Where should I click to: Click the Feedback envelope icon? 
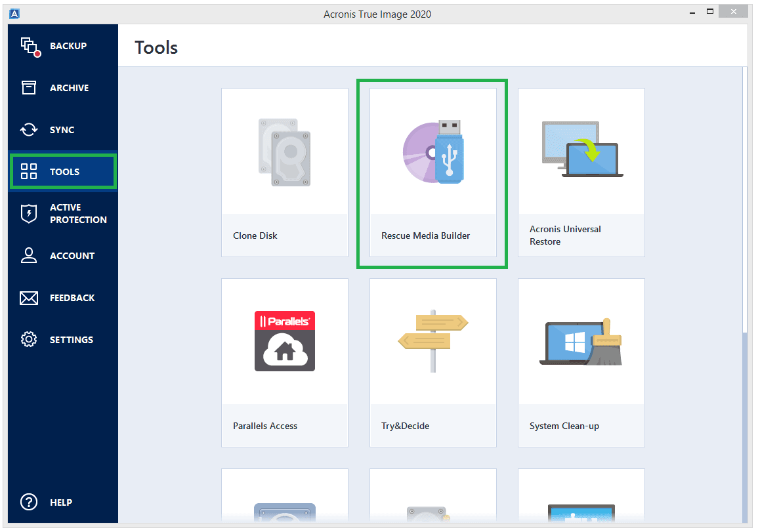pyautogui.click(x=29, y=298)
